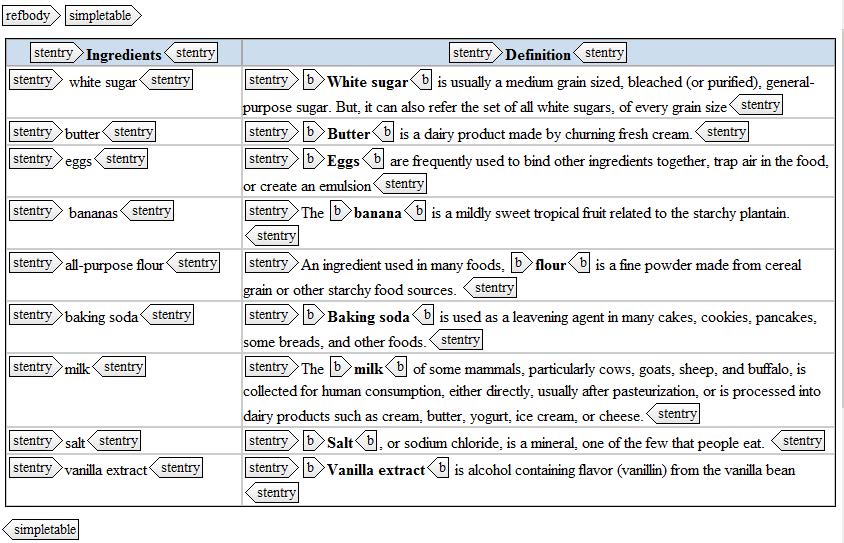844x543 pixels.
Task: Click closing stentry tag after 'ice cream, or cheese.'
Action: 673,413
